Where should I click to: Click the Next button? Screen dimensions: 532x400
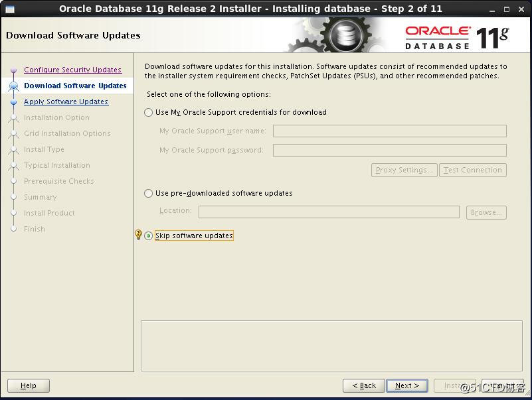(406, 386)
